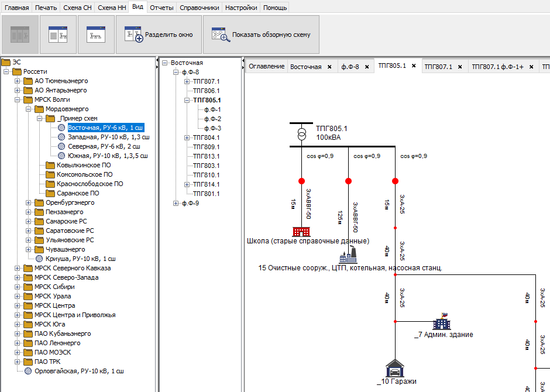Switch to the Оглавление document tab
The height and width of the screenshot is (392, 550).
[x=267, y=66]
